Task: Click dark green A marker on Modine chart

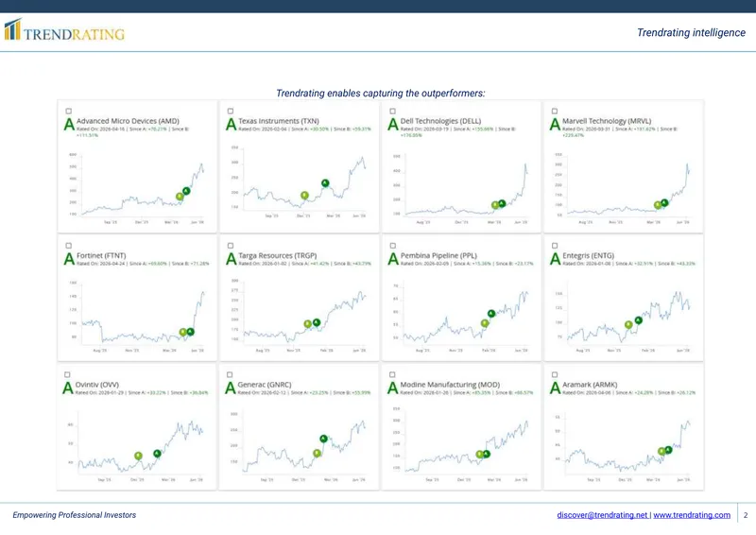Action: click(486, 454)
